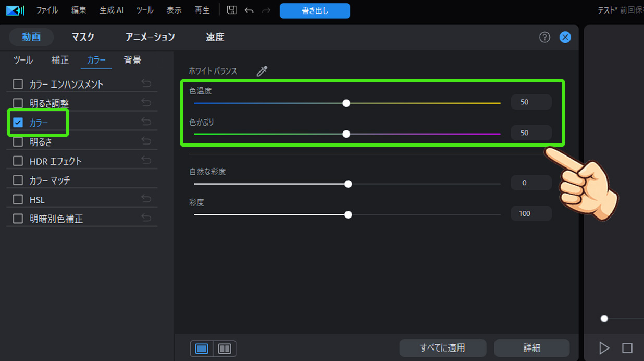The height and width of the screenshot is (361, 644).
Task: Select the single preview view icon
Action: (202, 348)
